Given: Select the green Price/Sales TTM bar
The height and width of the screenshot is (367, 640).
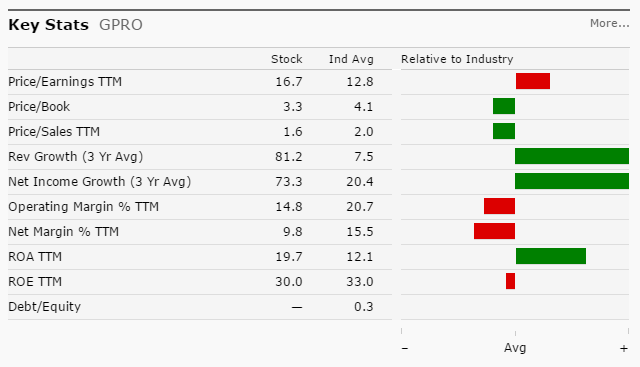Looking at the screenshot, I should [504, 131].
